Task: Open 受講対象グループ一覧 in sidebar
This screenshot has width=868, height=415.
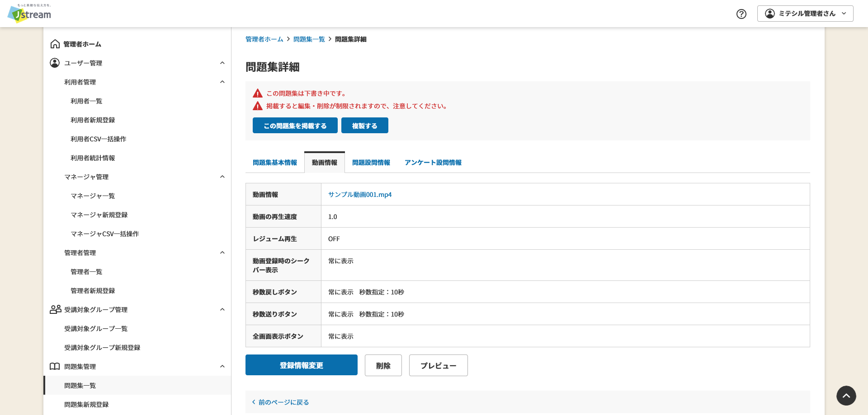Action: (96, 329)
